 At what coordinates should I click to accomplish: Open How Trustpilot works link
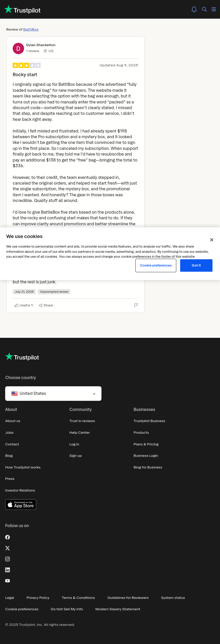click(23, 467)
